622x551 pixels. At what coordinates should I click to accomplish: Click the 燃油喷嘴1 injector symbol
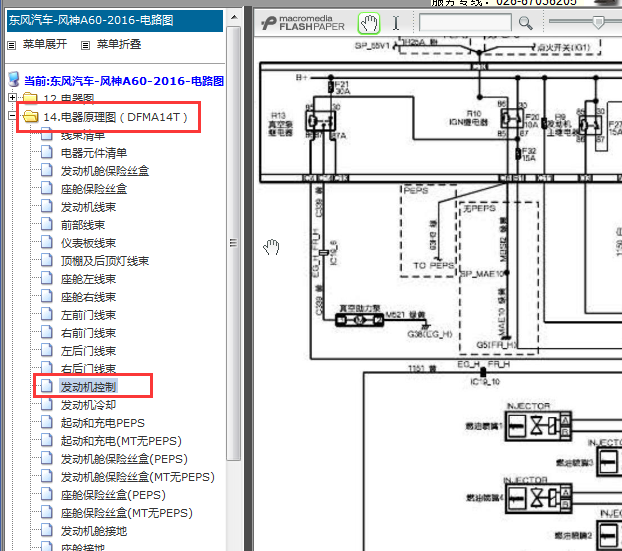click(x=538, y=426)
